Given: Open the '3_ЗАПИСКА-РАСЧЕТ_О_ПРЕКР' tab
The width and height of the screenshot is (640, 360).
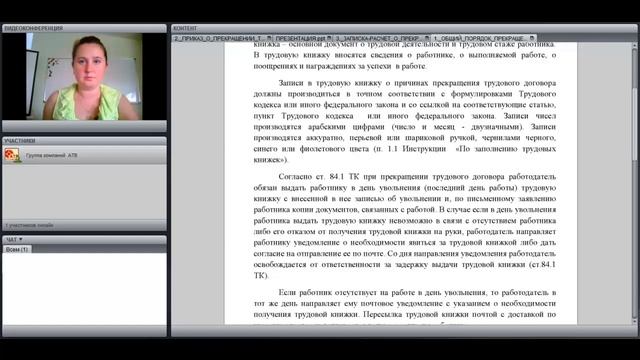Looking at the screenshot, I should click(381, 38).
